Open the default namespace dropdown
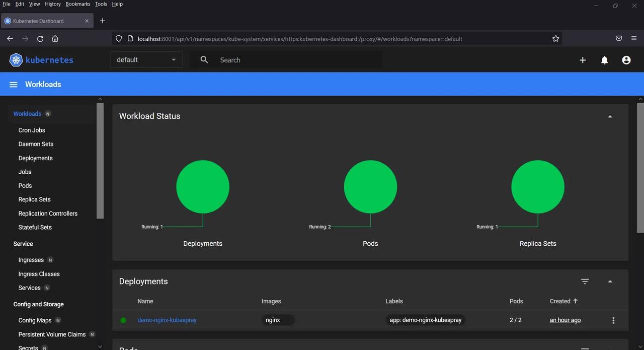 pos(146,60)
